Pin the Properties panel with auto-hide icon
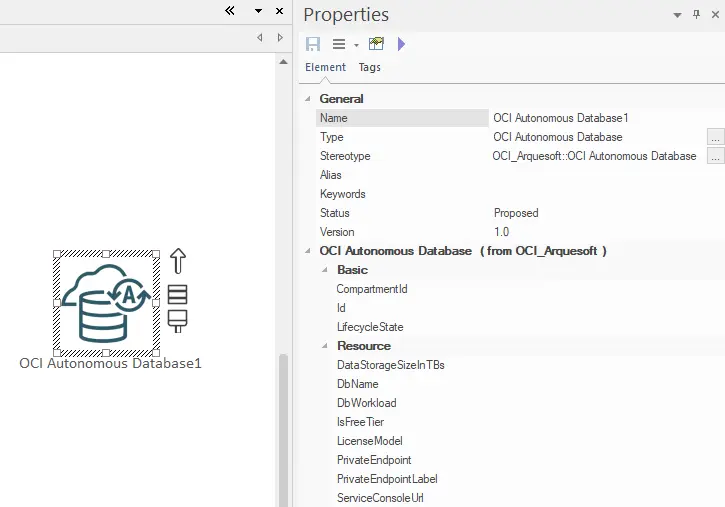The image size is (725, 507). point(697,15)
